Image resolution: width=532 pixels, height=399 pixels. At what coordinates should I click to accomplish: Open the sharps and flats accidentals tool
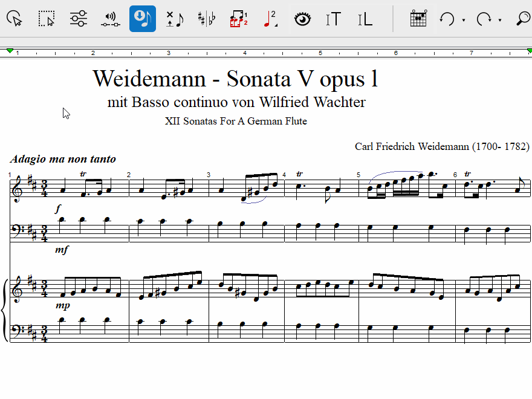click(x=207, y=19)
